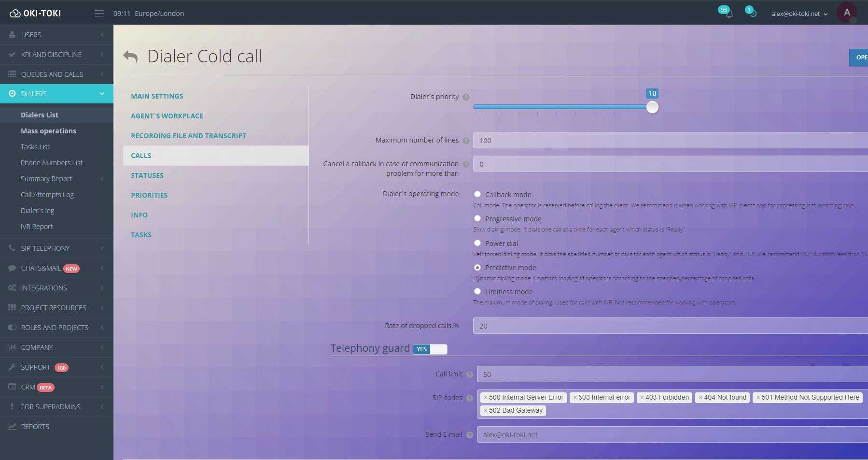Click the Dialer's priority slider track
The height and width of the screenshot is (460, 868).
tap(562, 107)
